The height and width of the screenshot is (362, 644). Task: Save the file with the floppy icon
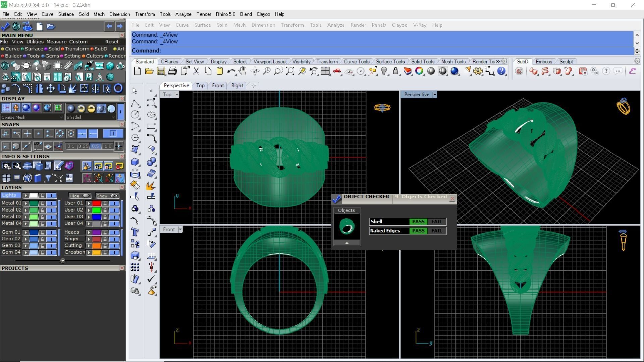coord(161,71)
